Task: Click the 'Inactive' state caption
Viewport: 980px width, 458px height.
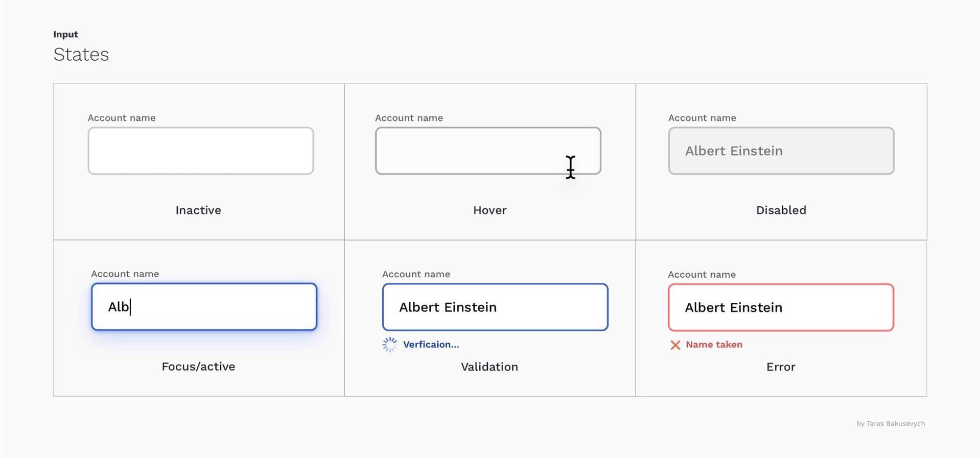Action: click(198, 210)
